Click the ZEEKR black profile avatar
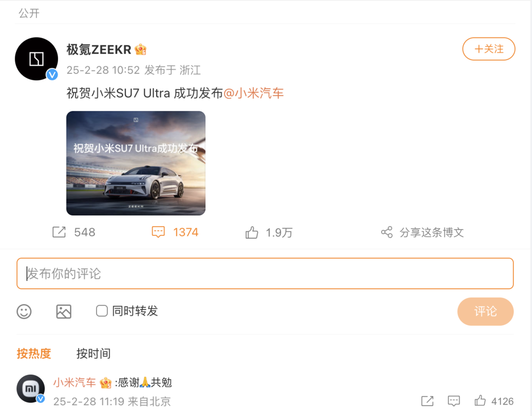This screenshot has width=532, height=416. (x=36, y=59)
